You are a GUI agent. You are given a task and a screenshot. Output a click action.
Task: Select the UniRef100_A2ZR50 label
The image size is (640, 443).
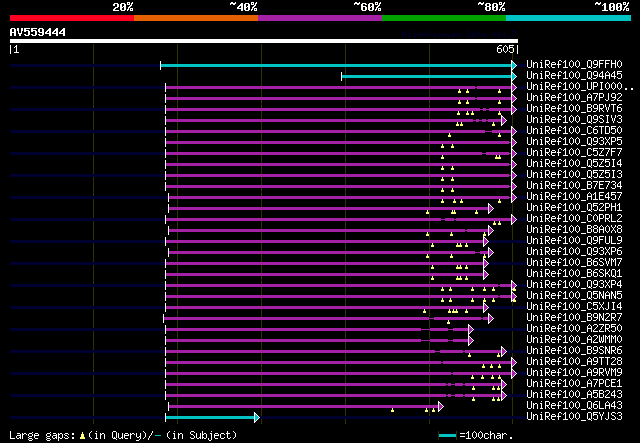click(574, 329)
